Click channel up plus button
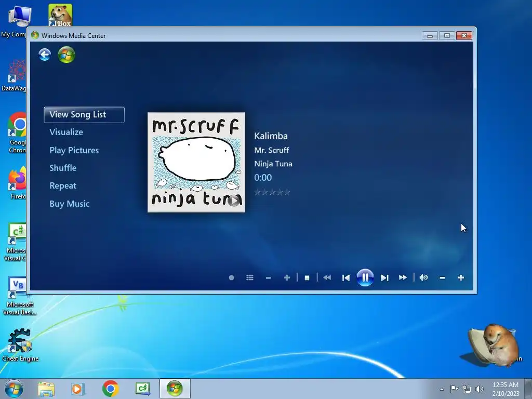Image resolution: width=532 pixels, height=399 pixels. click(287, 278)
